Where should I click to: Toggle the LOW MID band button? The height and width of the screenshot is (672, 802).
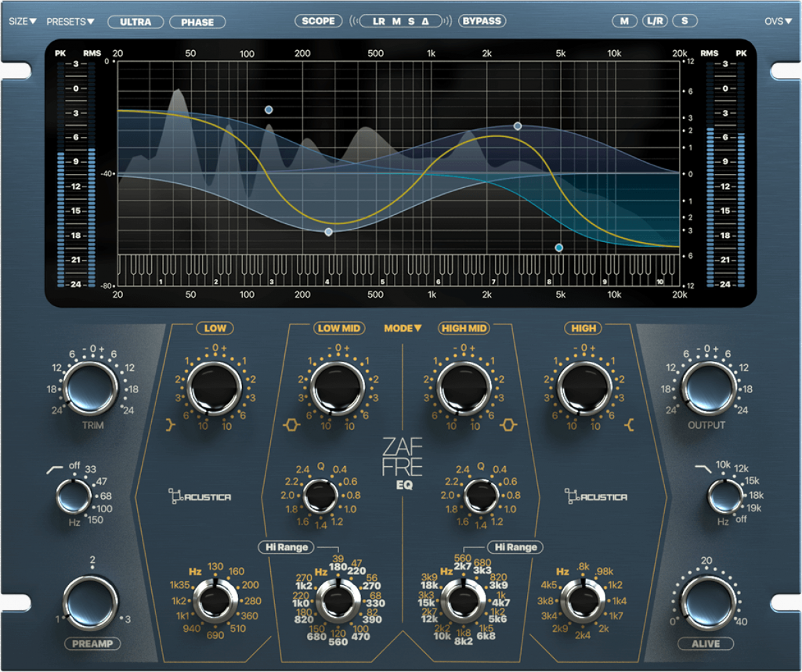[339, 328]
